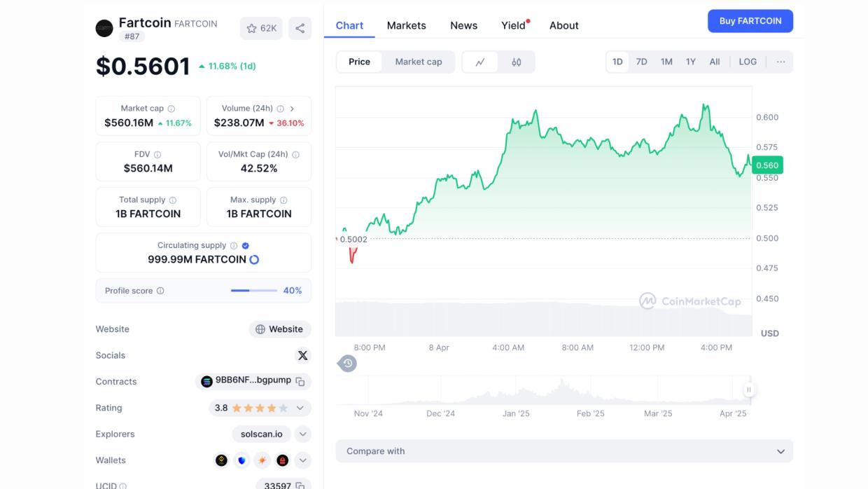Viewport: 868px width, 489px height.
Task: Expand the Explorers dropdown arrow
Action: pos(302,434)
